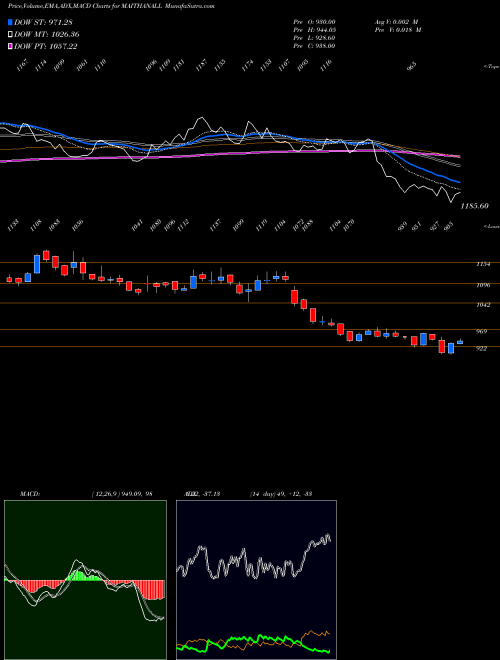Screen dimensions: 500x660
Task: Click the '1167' label in the tops row
Action: pos(23,66)
